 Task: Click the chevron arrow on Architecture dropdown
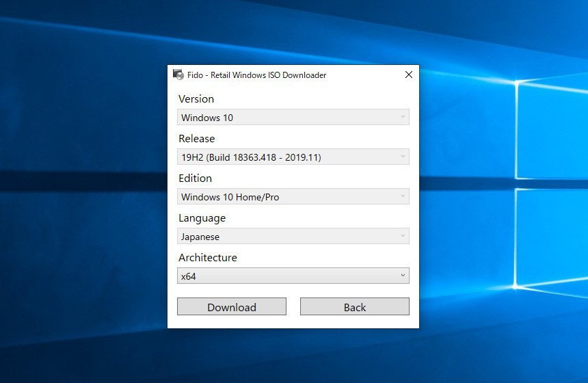pyautogui.click(x=403, y=276)
